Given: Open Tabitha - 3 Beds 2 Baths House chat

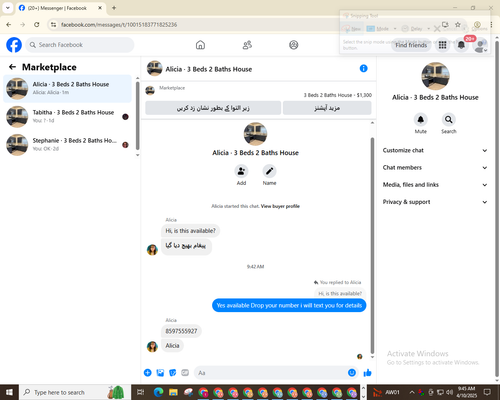Looking at the screenshot, I should 67,117.
